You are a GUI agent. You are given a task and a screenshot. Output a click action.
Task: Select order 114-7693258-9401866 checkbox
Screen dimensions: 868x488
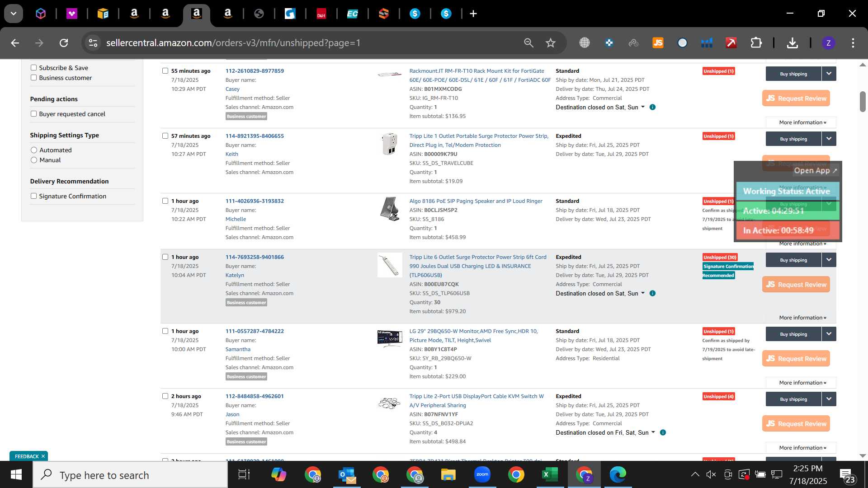click(165, 257)
